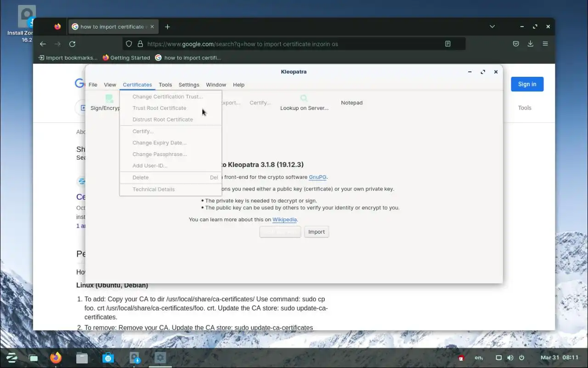Click the Certify toolbar button

tap(260, 103)
